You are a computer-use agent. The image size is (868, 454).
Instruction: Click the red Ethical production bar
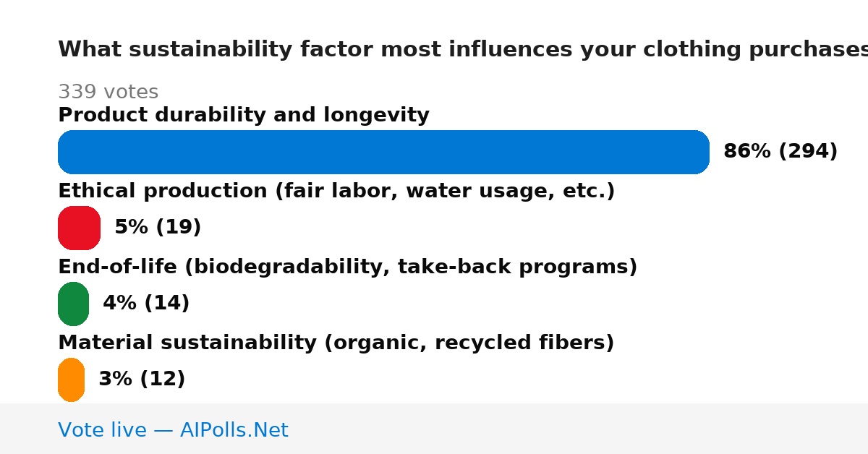point(79,228)
